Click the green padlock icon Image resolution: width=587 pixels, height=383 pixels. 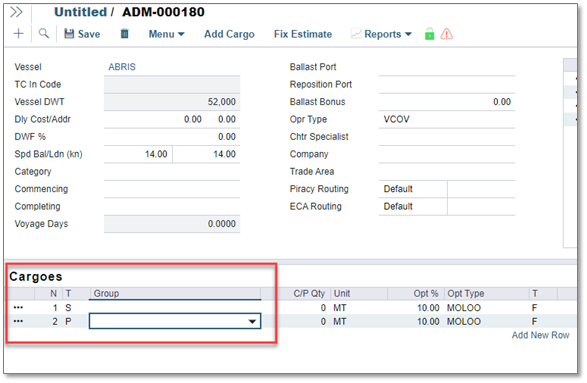click(x=429, y=34)
